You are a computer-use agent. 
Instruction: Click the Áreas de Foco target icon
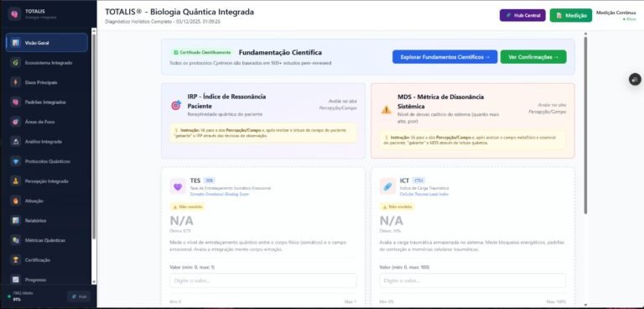(16, 122)
